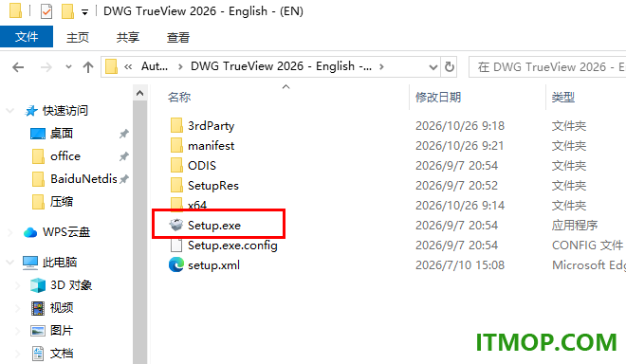Select the x64 folder icon
Viewport: 626px width, 364px height.
[x=176, y=204]
